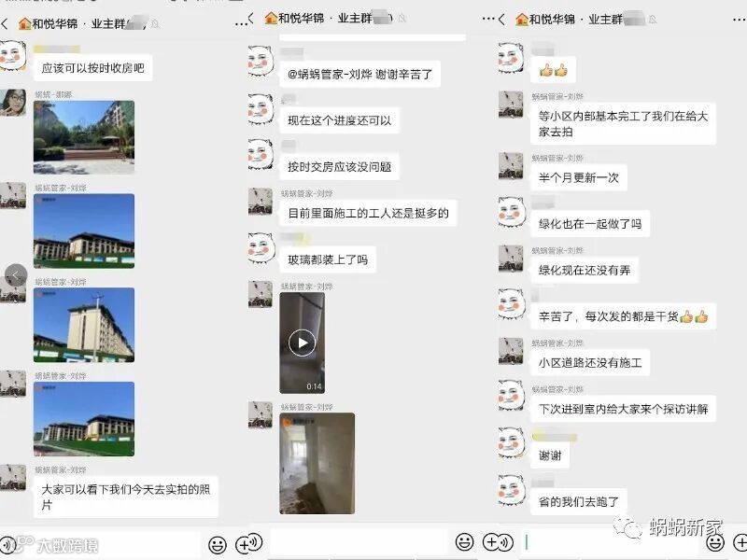Select message 目前里面施工的工人还是挺多的

pyautogui.click(x=368, y=213)
